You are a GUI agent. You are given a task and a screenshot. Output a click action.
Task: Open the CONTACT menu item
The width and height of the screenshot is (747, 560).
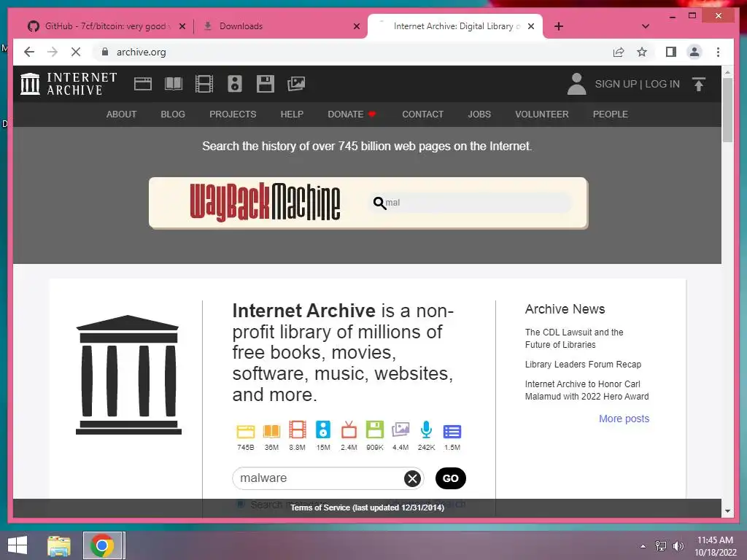pyautogui.click(x=422, y=114)
